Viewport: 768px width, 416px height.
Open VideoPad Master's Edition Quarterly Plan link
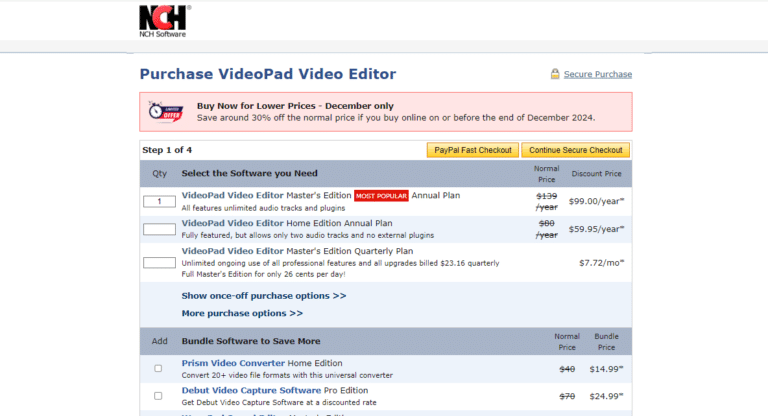point(233,251)
